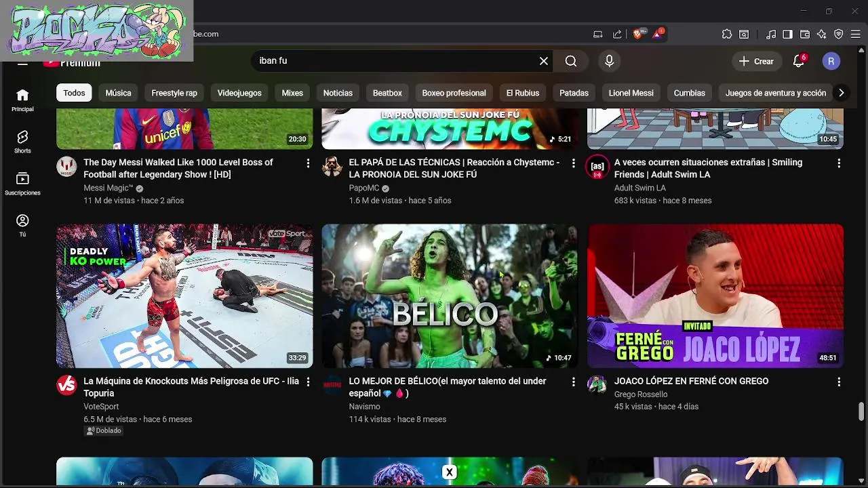Select the Música filter chip
This screenshot has width=868, height=488.
point(118,93)
